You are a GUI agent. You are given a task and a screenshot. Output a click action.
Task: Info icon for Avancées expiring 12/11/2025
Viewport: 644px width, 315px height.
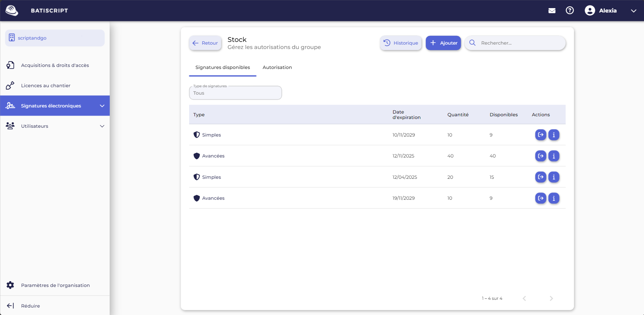pos(554,156)
